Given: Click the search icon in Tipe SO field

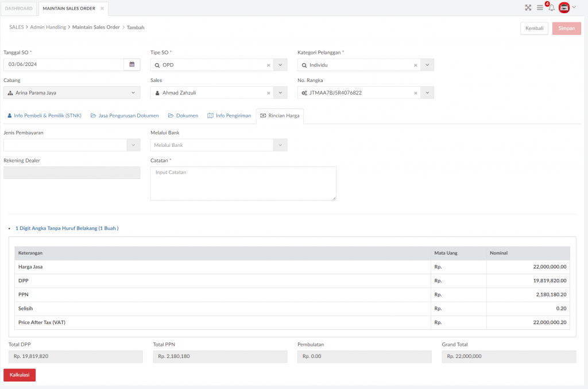Looking at the screenshot, I should (157, 65).
